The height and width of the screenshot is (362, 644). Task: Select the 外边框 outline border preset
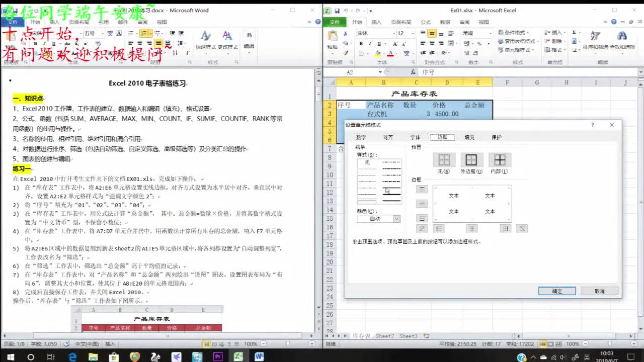[x=471, y=160]
